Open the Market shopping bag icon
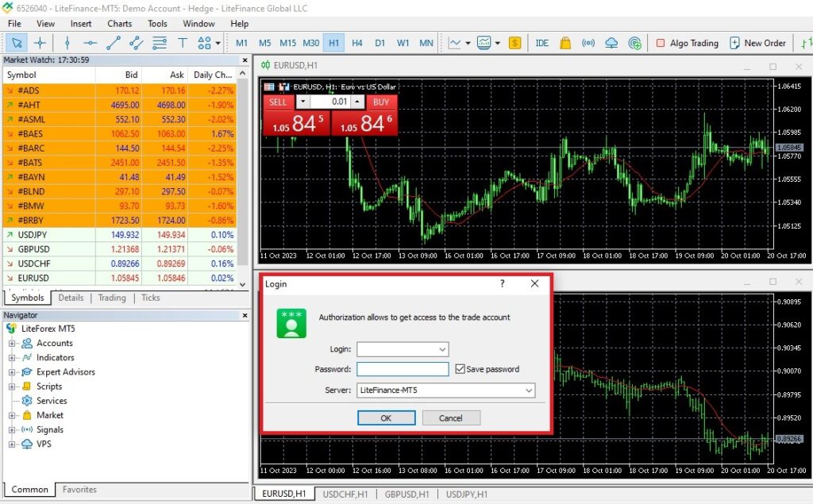The image size is (813, 504). click(565, 43)
